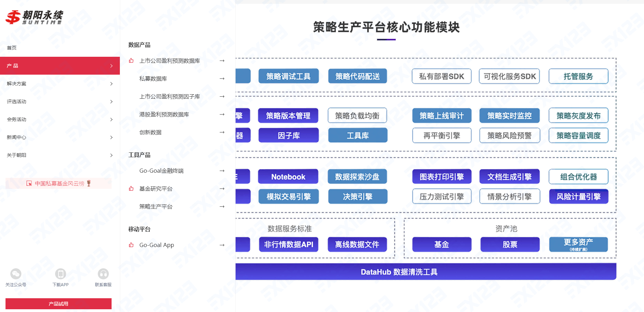Click thumbs-up icon beside 上市公司盈利预测数据库
The image size is (644, 312).
[131, 61]
